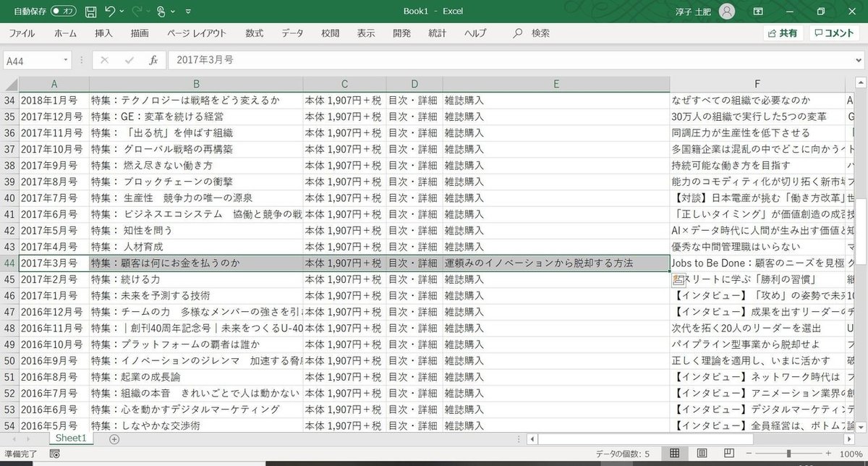Select column E header
This screenshot has width=868, height=466.
(556, 84)
